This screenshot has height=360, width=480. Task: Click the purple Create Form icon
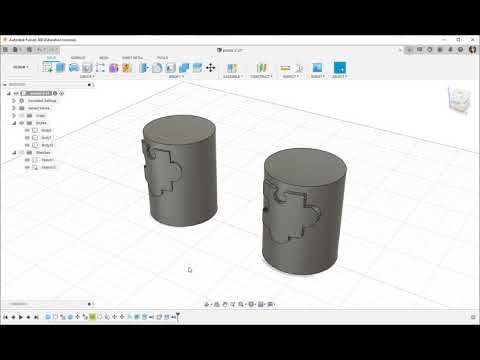coord(114,68)
